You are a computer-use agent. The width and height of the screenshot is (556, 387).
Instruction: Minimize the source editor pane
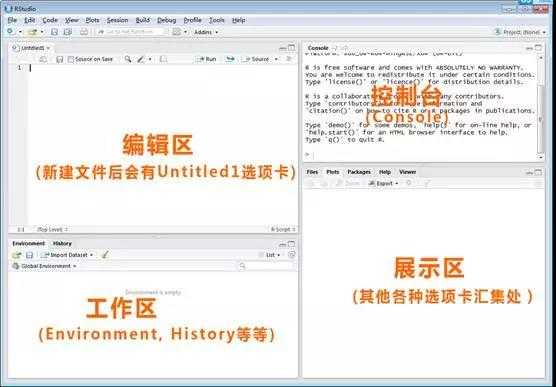point(283,48)
